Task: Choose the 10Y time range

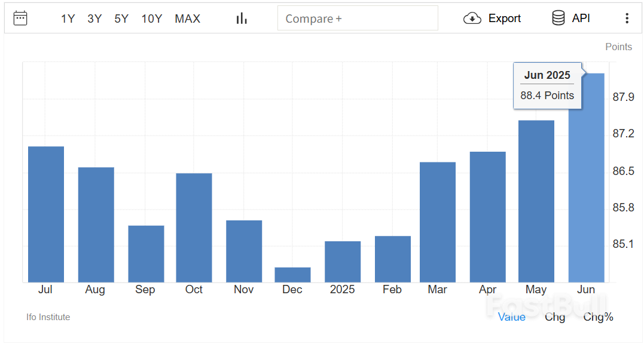Action: (x=152, y=19)
